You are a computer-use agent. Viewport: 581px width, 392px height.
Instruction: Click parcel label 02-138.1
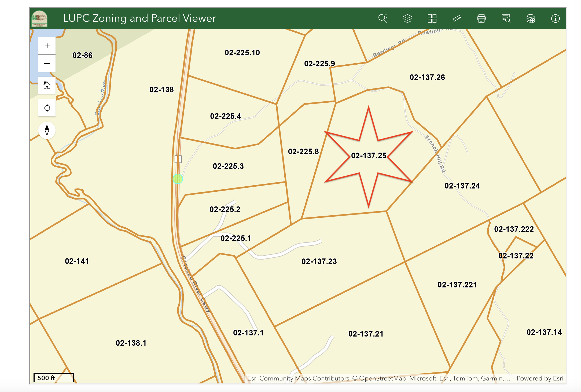click(x=131, y=343)
